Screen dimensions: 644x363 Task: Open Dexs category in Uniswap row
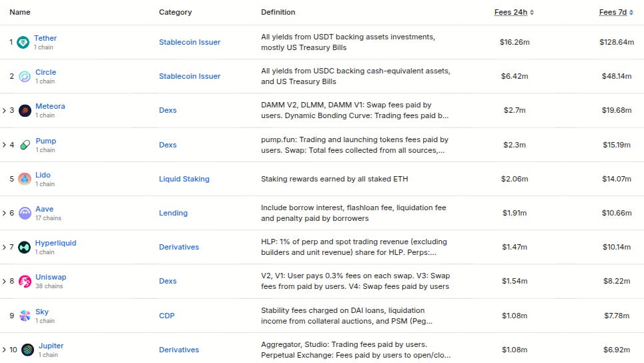168,282
